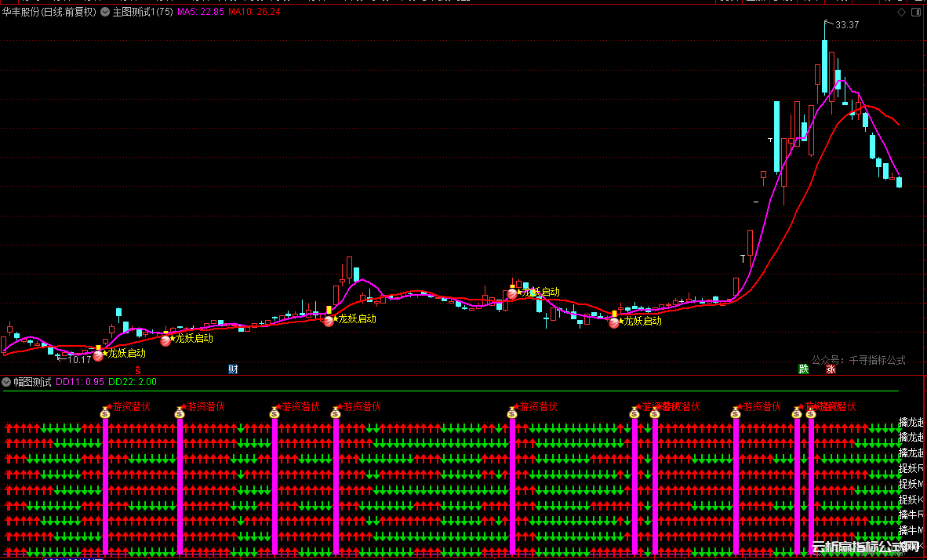Click the last 龙妖启动 red ball signal icon
The image size is (927, 560).
click(x=614, y=322)
